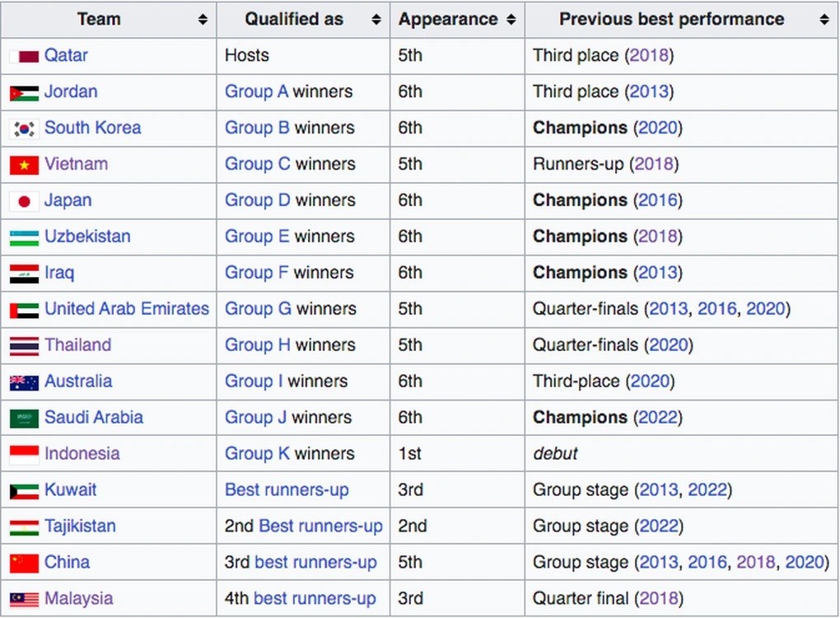Viewport: 840px width, 618px height.
Task: Click the Japan flag icon
Action: click(x=24, y=201)
